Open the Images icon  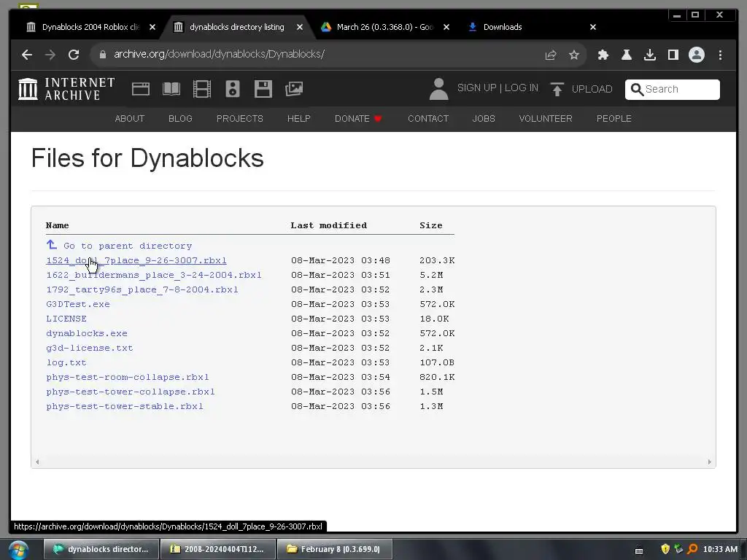click(x=294, y=89)
